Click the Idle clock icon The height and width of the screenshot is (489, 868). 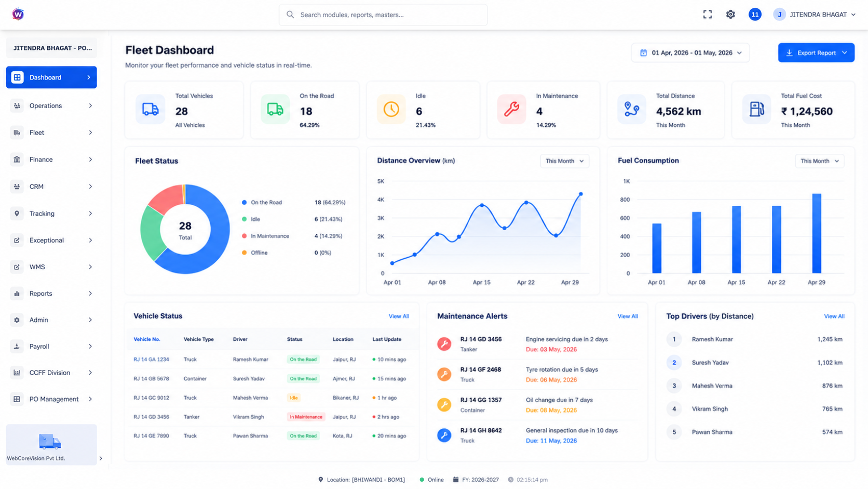click(x=391, y=109)
